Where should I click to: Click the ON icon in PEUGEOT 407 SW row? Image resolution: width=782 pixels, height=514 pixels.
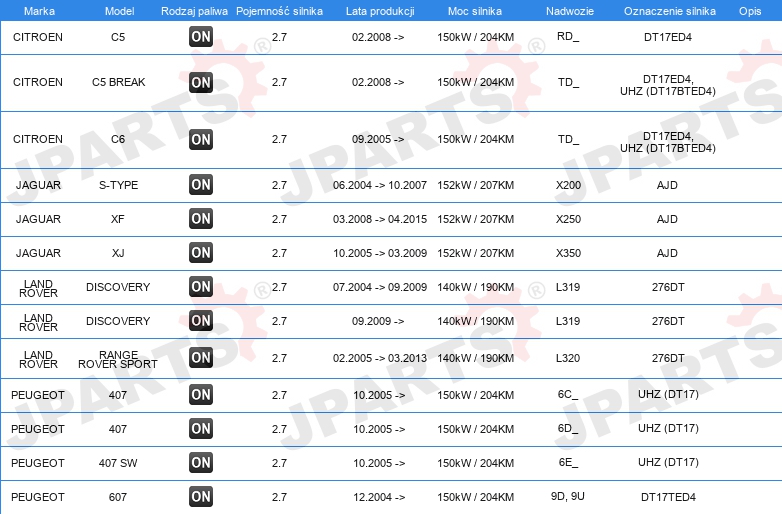tap(201, 462)
